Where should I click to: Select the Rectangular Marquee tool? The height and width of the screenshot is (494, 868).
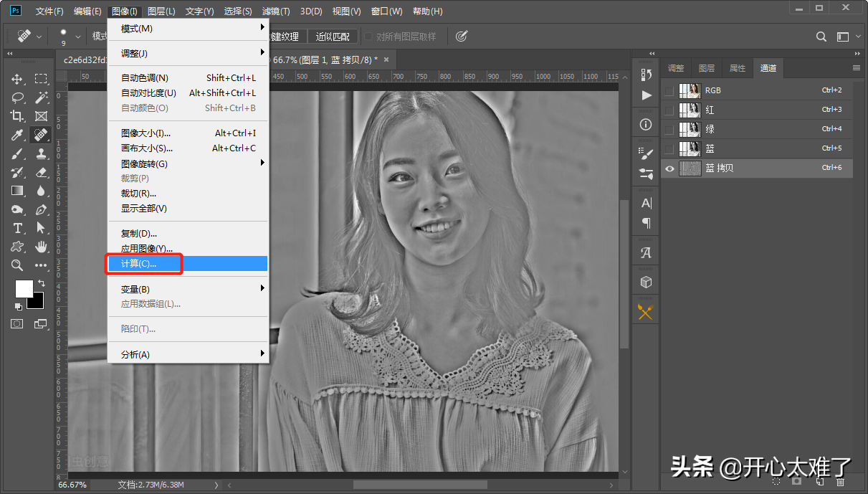pos(41,79)
